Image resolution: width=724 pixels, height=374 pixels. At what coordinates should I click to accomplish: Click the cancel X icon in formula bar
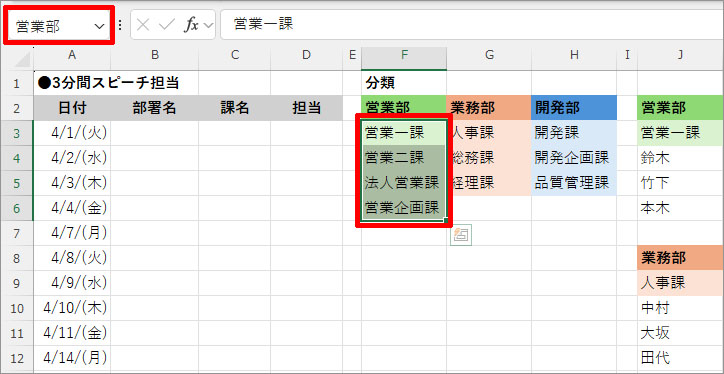click(x=143, y=25)
